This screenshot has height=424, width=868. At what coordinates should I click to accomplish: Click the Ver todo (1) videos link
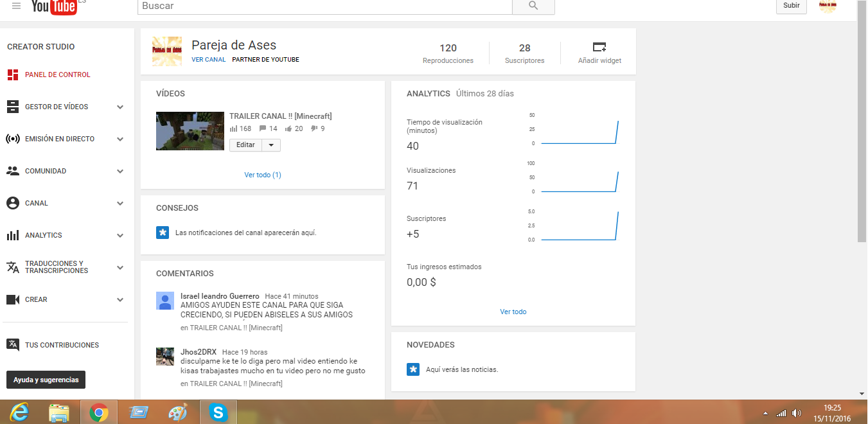click(263, 175)
